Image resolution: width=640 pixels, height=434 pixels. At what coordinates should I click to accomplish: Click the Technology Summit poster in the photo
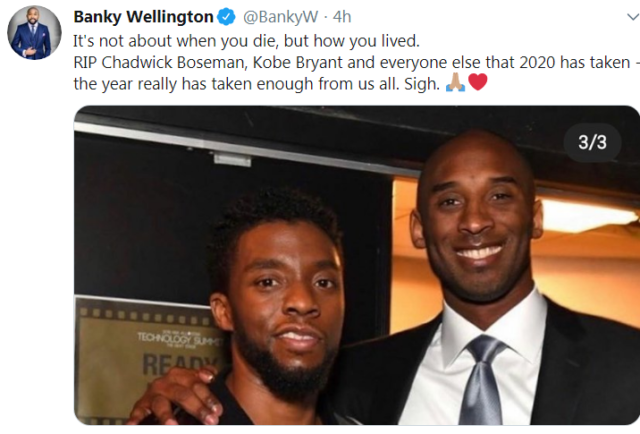[149, 359]
